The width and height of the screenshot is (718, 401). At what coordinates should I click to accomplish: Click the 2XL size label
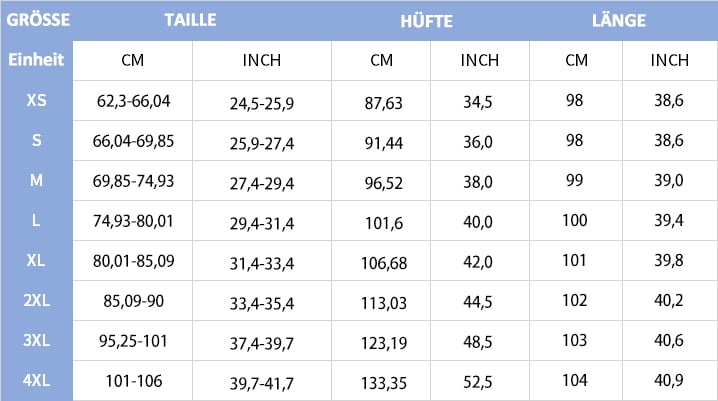click(x=37, y=300)
